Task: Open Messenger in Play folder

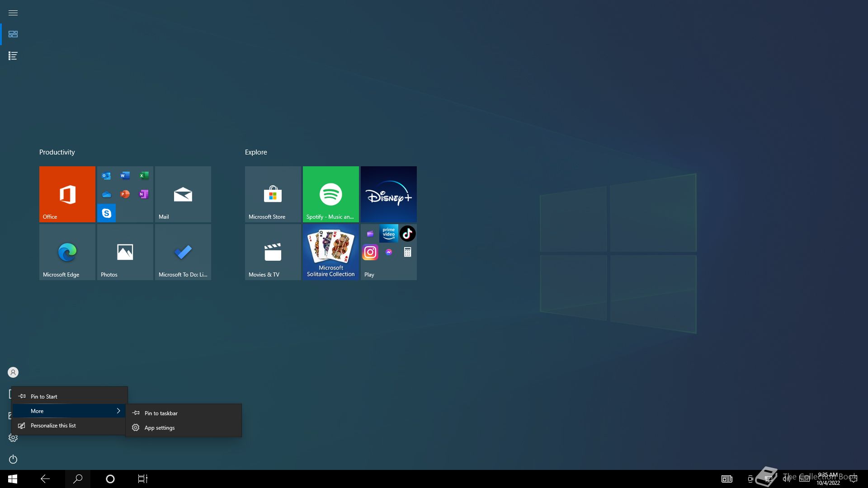Action: coord(389,252)
